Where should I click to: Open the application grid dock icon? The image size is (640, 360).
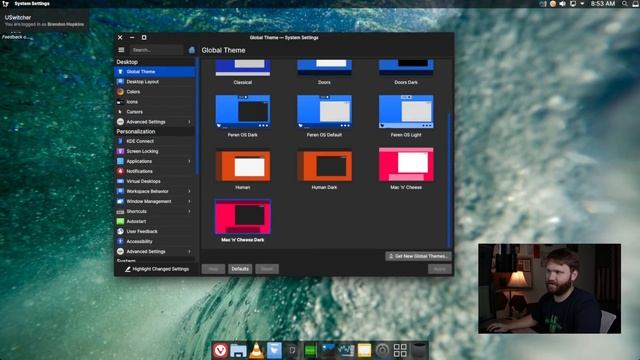click(x=400, y=350)
